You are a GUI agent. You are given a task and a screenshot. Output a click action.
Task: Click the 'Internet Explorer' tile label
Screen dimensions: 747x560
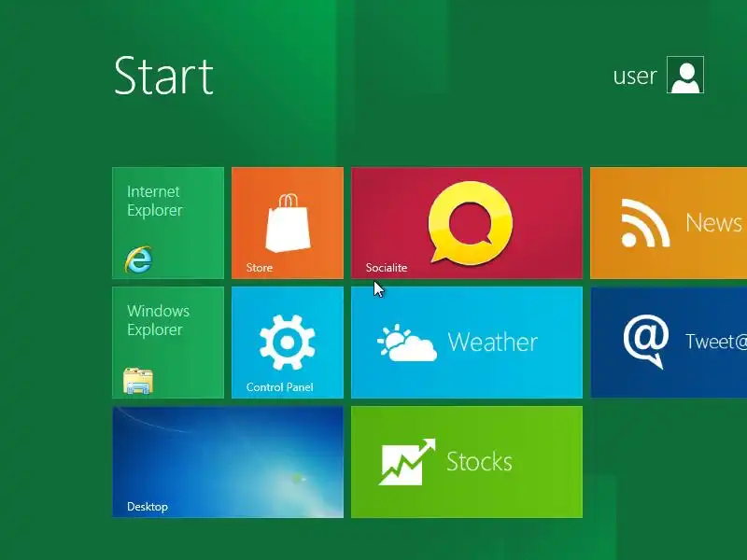pos(154,201)
